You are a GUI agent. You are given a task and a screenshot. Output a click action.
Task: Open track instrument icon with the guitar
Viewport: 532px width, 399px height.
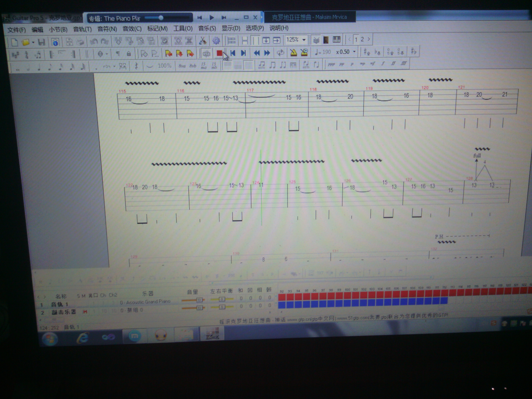click(203, 40)
